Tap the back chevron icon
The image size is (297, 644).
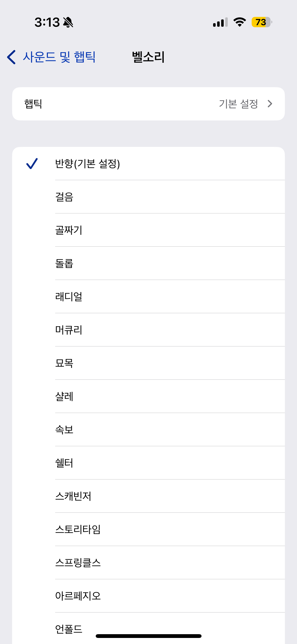[x=12, y=57]
